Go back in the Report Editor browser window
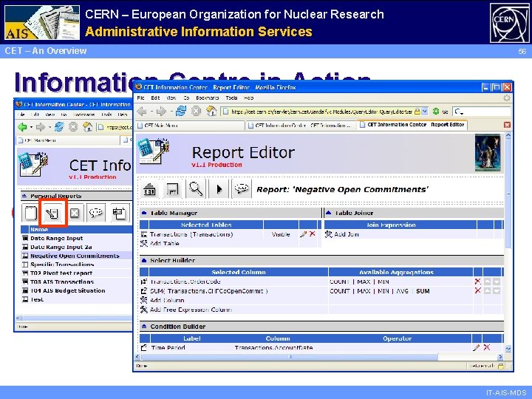532x399 pixels. 142,111
